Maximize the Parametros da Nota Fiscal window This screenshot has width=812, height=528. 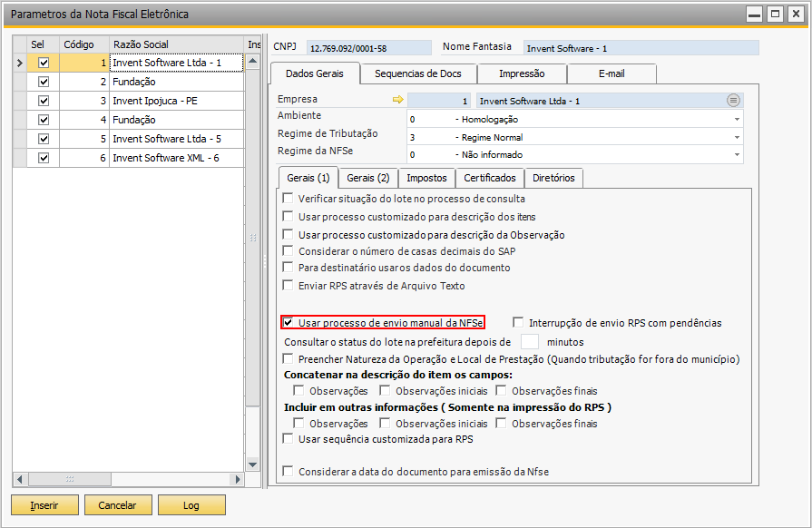[x=775, y=14]
